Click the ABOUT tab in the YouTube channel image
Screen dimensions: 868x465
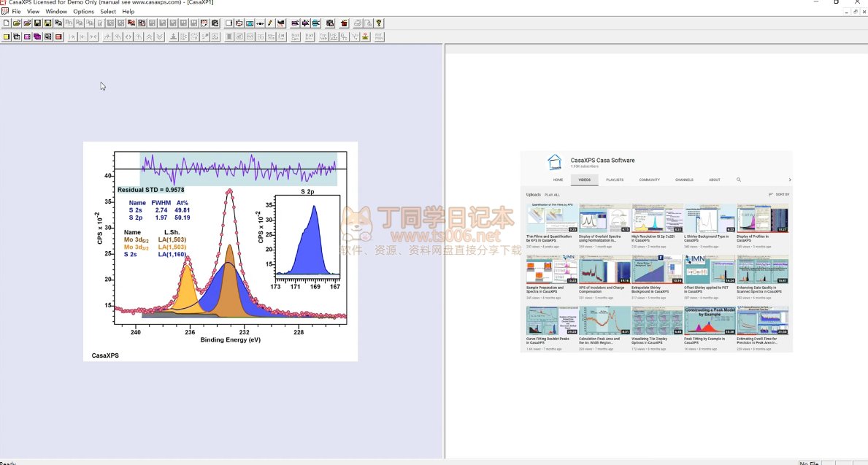point(715,180)
